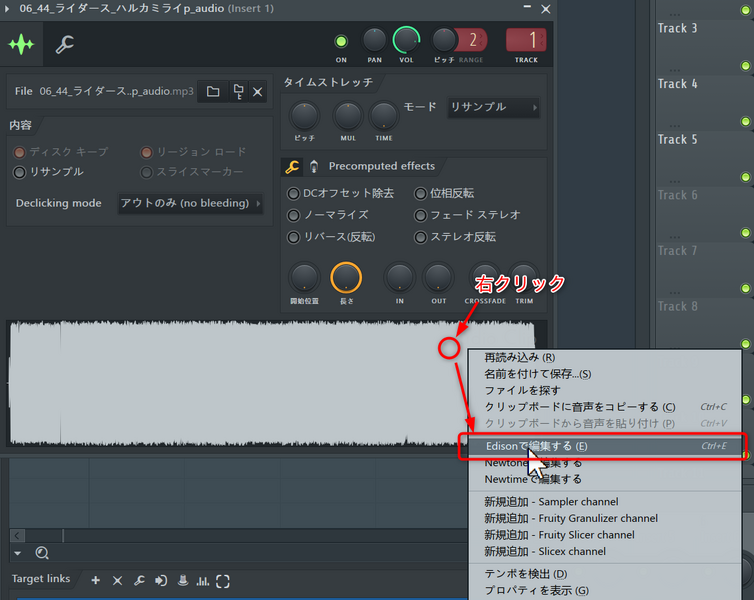This screenshot has width=754, height=600.
Task: Click the Target links tab label
Action: click(41, 580)
